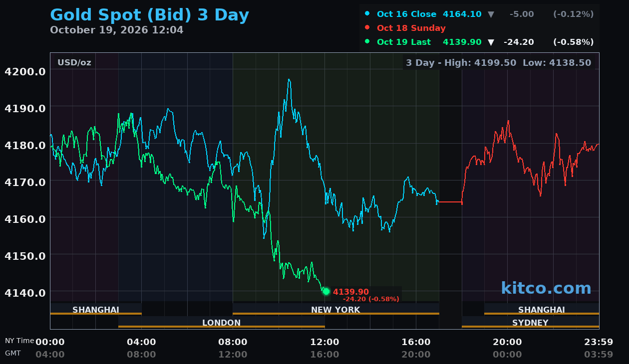Click the 16:00 NY time tick
629x364 pixels.
pos(416,342)
